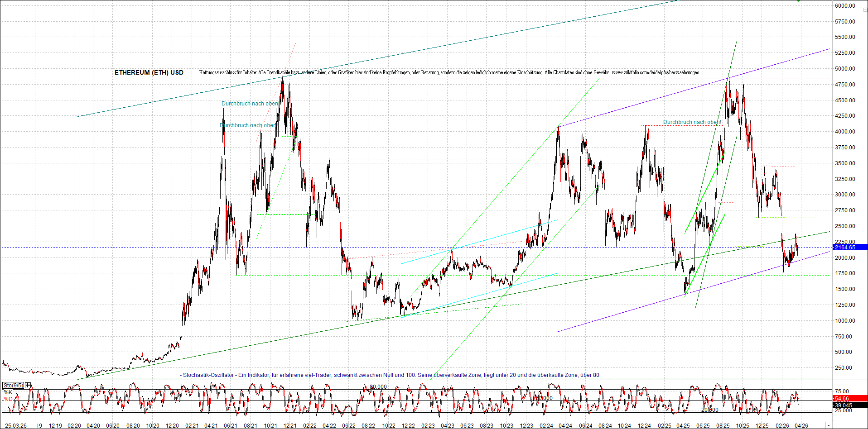Click the 04|24 marker on the time axis
This screenshot has width=868, height=429.
coord(565,426)
